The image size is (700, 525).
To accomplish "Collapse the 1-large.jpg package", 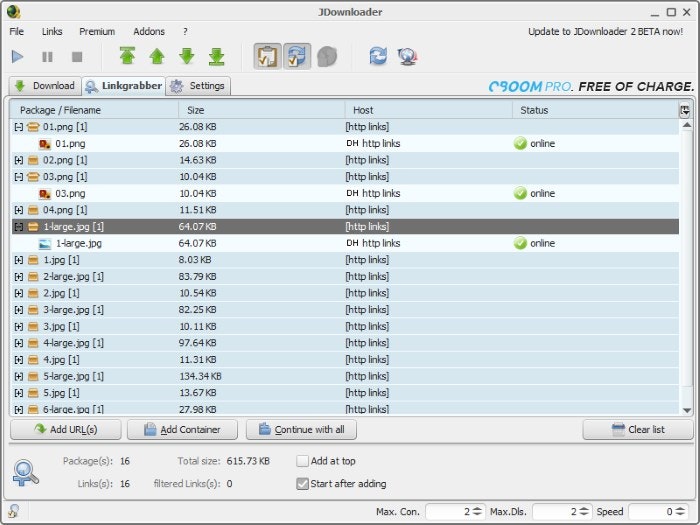I will pos(18,227).
